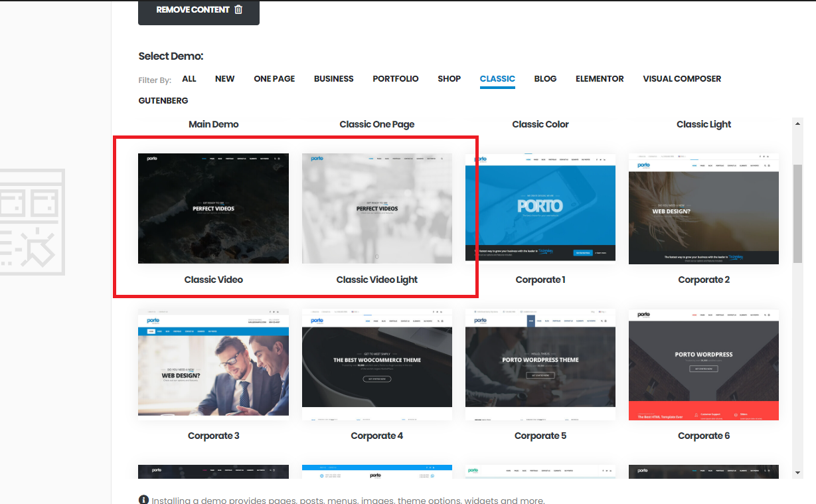Click the Corporate 2 label text
The height and width of the screenshot is (504, 816).
(704, 280)
